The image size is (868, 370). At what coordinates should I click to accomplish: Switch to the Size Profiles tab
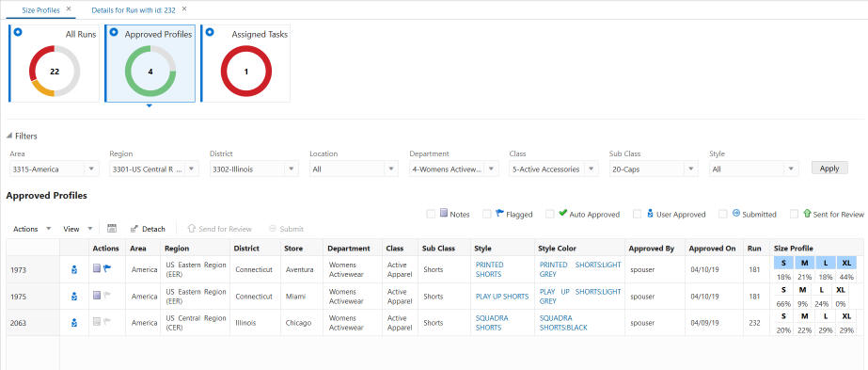click(x=40, y=10)
